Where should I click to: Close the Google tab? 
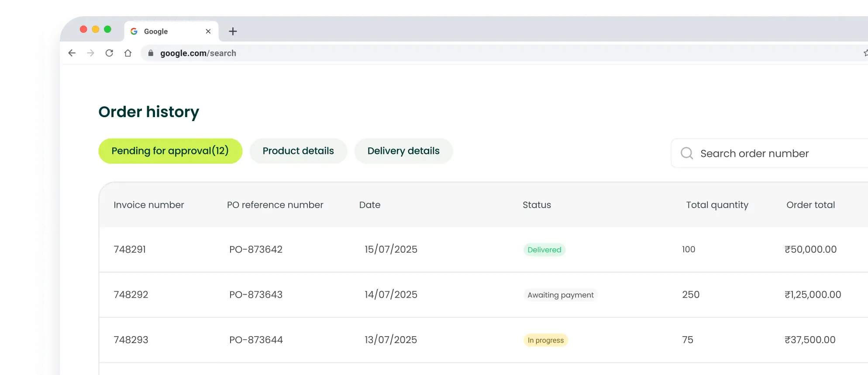(x=208, y=31)
